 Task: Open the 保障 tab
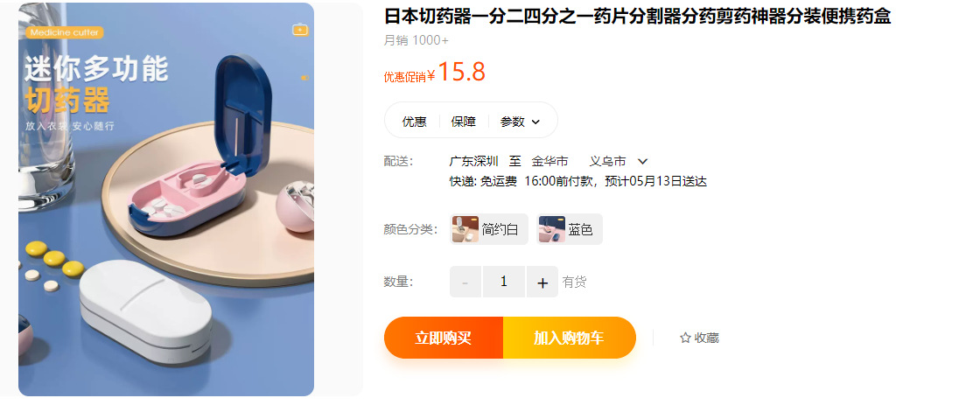pyautogui.click(x=463, y=122)
